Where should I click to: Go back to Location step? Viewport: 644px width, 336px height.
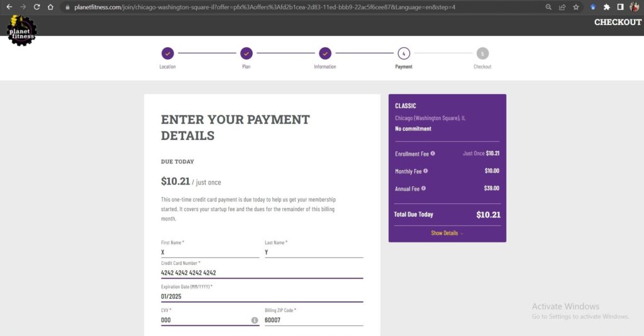click(x=167, y=53)
